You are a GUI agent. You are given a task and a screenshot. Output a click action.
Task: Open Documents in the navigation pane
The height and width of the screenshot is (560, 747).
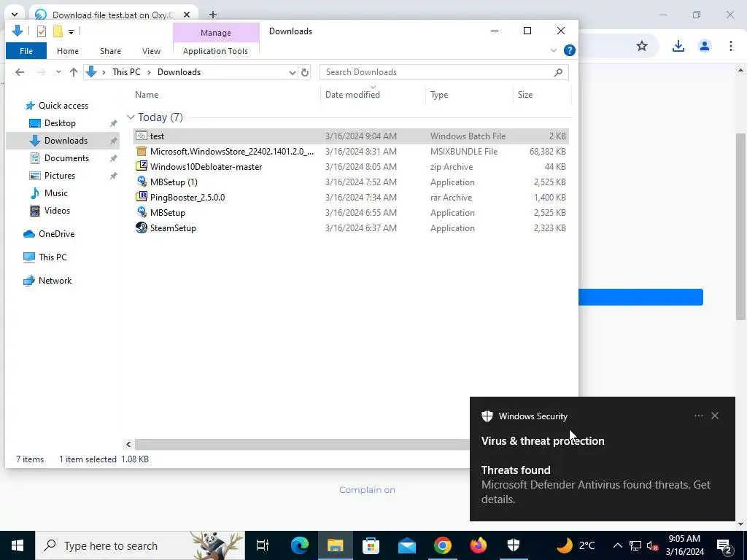point(66,158)
